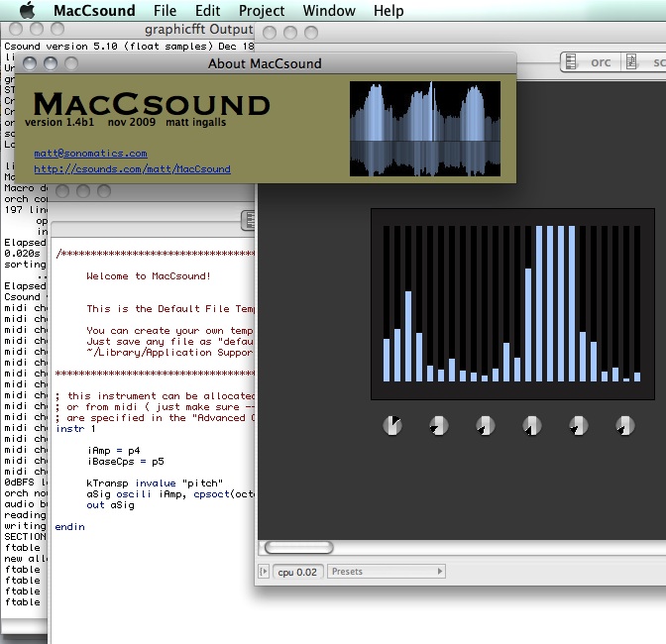
Task: Click the orc tab's piano keyboard icon
Action: (x=571, y=62)
